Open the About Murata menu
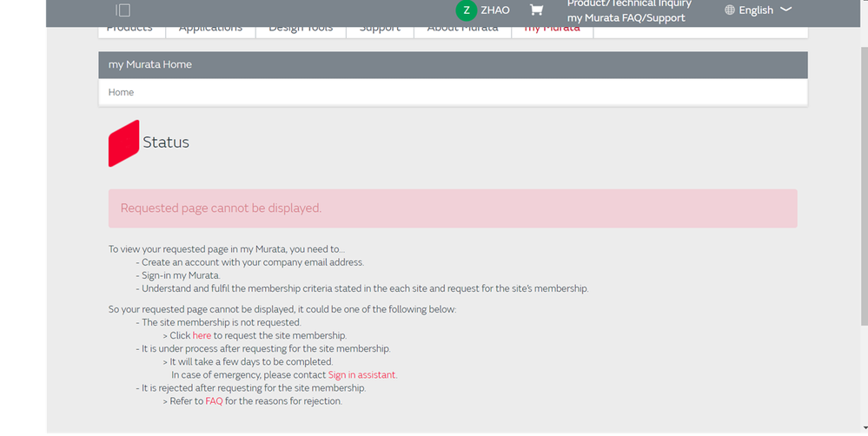This screenshot has width=868, height=436. (x=462, y=31)
